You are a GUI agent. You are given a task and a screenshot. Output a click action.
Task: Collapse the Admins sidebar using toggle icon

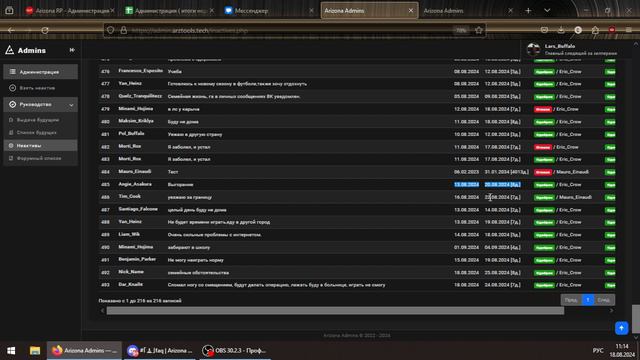pos(72,50)
